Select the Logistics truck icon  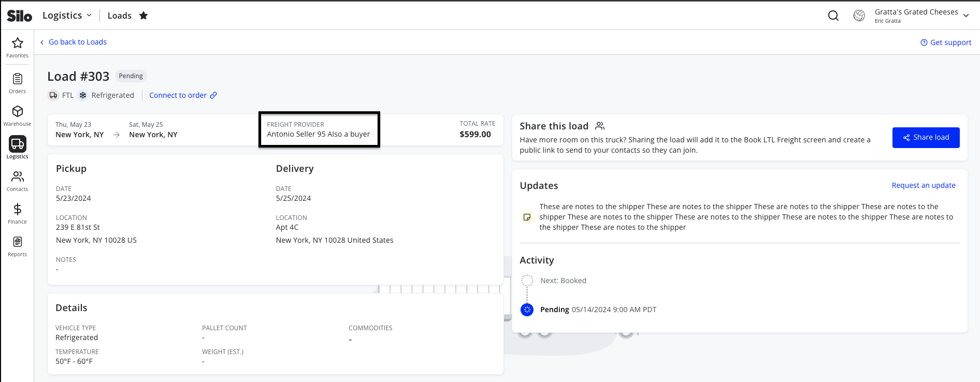tap(18, 144)
